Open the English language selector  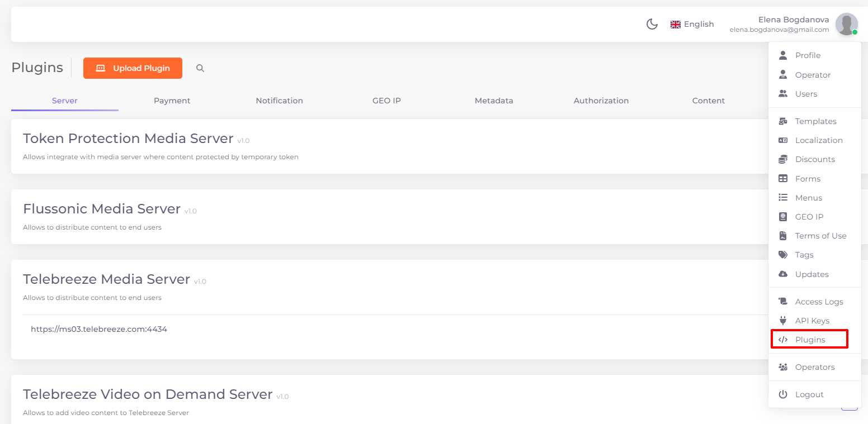(x=692, y=24)
